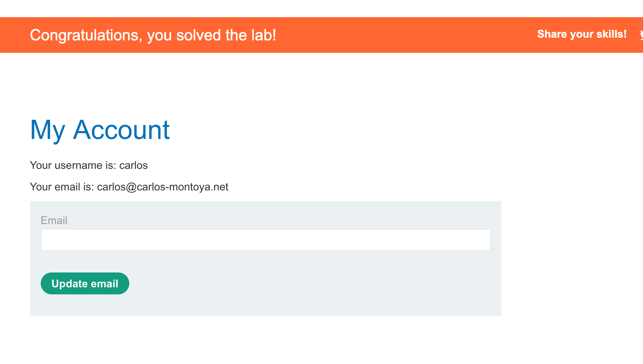The height and width of the screenshot is (364, 643).
Task: Click the "Your email is" text line
Action: point(129,187)
